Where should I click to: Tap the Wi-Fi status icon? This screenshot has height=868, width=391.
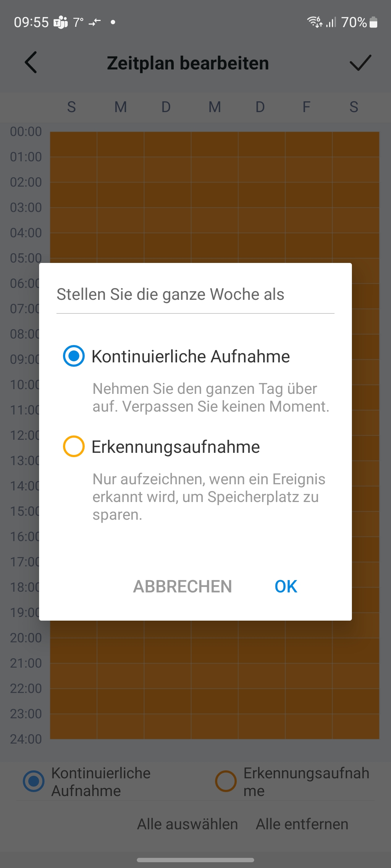click(315, 22)
